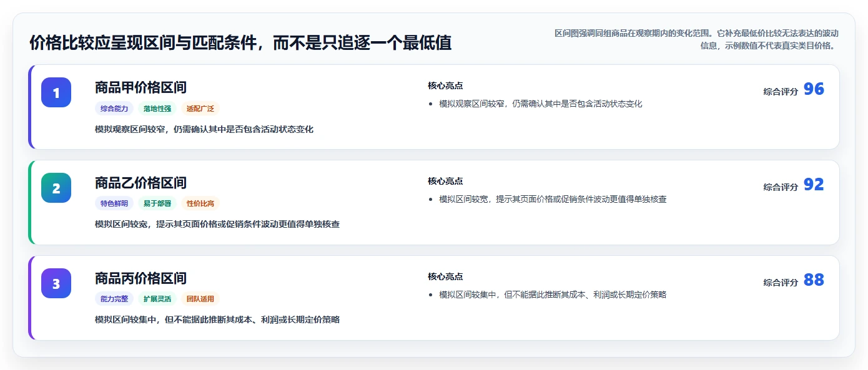Click the 价格比较应呈现区间与匹配条件 page title
Image resolution: width=868 pixels, height=370 pixels.
pyautogui.click(x=240, y=43)
